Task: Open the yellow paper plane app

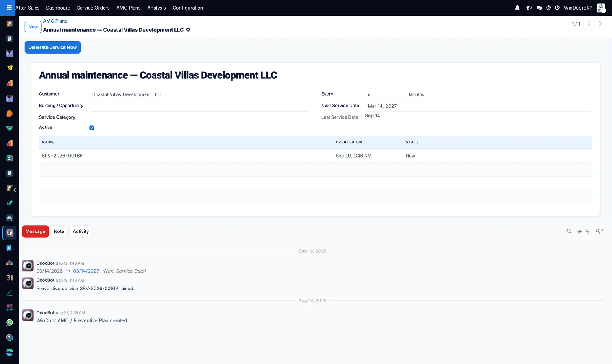Action: coord(10,68)
